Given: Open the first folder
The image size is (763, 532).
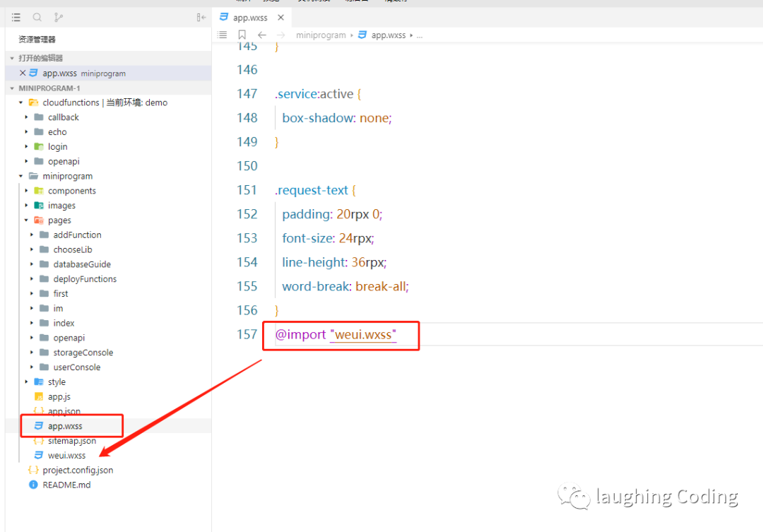Looking at the screenshot, I should pos(60,293).
